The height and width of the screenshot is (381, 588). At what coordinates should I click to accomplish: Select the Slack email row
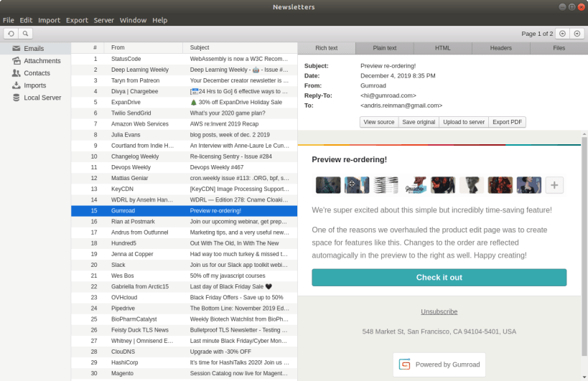tap(184, 265)
